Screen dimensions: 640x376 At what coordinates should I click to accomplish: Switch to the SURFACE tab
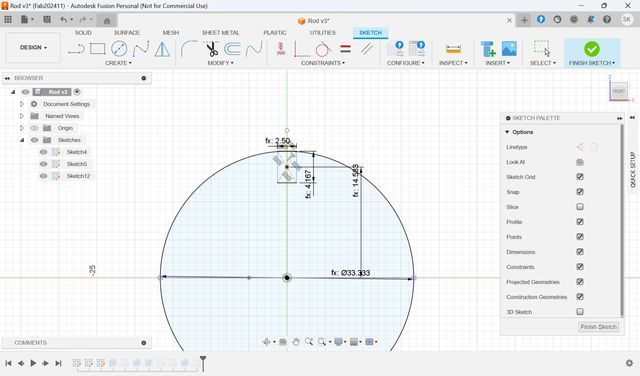(x=127, y=32)
